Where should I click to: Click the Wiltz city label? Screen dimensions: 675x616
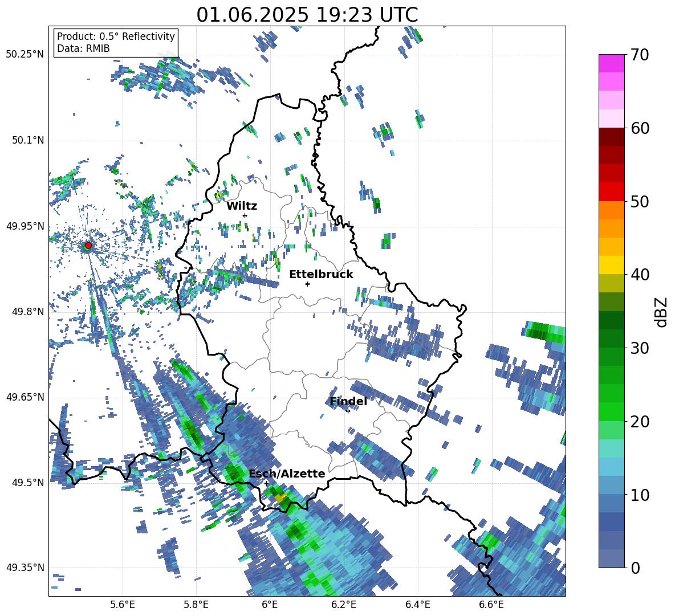[242, 206]
